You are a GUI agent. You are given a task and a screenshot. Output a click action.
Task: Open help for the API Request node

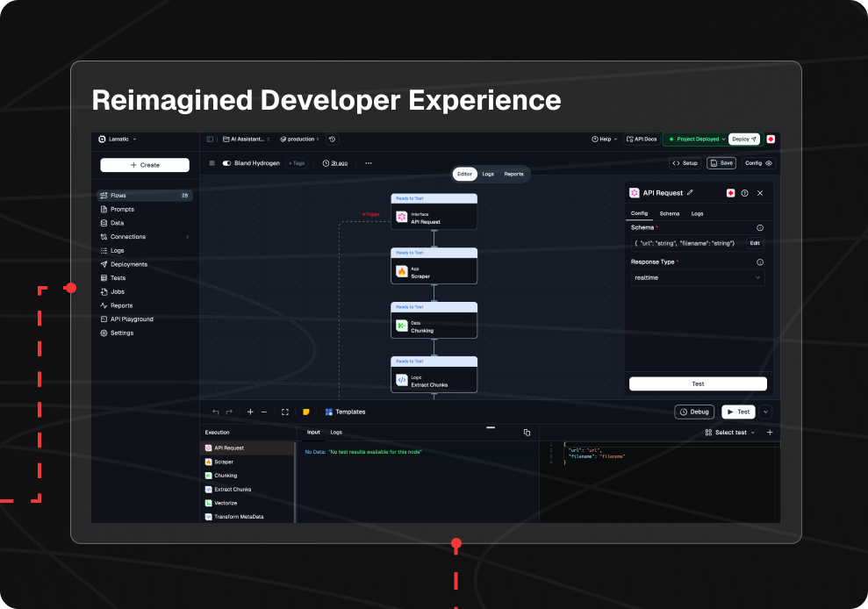744,193
